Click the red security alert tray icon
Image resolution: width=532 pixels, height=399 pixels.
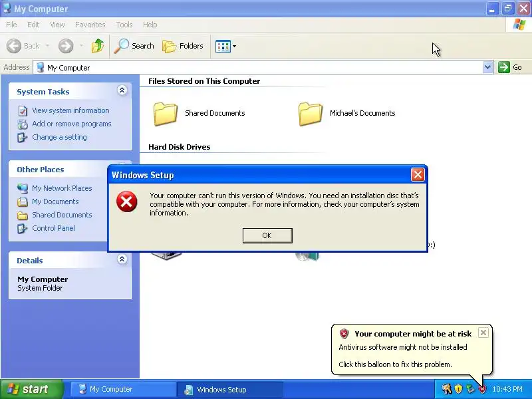click(x=481, y=389)
